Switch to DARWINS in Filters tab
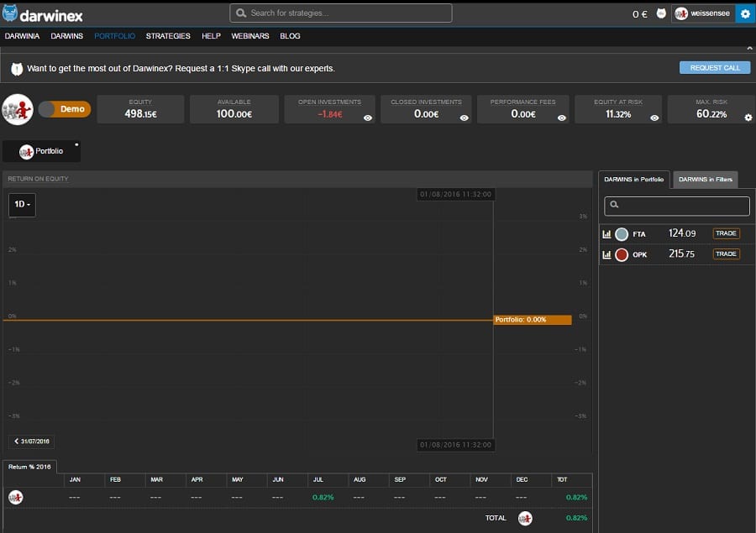This screenshot has width=756, height=533. coord(706,180)
